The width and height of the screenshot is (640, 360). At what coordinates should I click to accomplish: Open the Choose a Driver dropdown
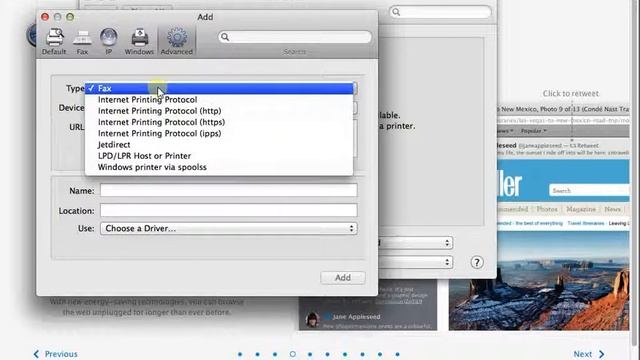tap(229, 229)
